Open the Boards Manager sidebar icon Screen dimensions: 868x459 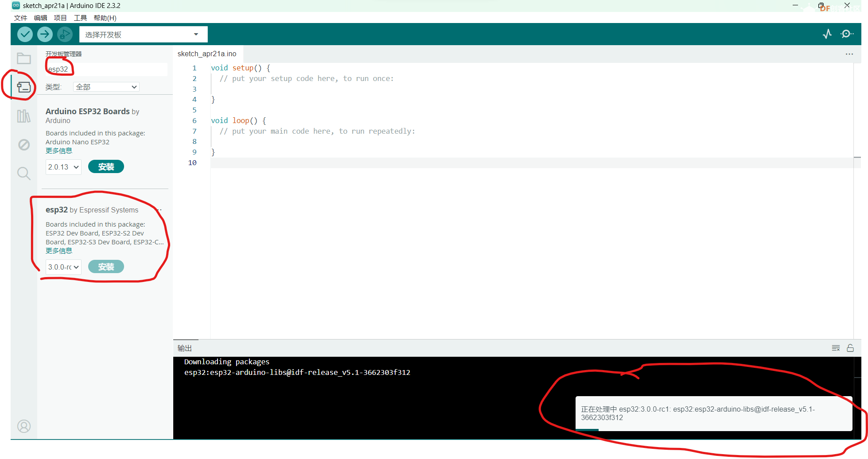(x=24, y=87)
